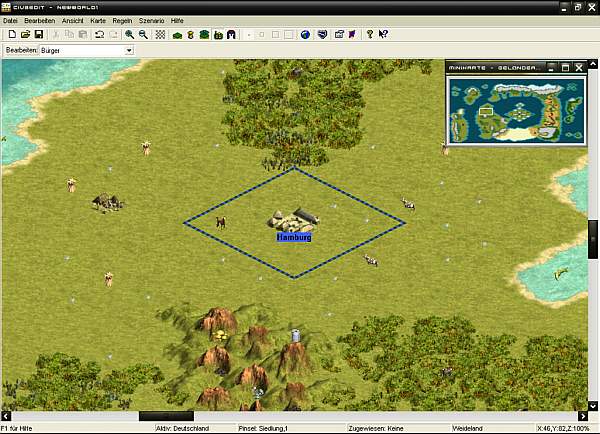600x434 pixels.
Task: Open an existing scenario file
Action: 25,34
